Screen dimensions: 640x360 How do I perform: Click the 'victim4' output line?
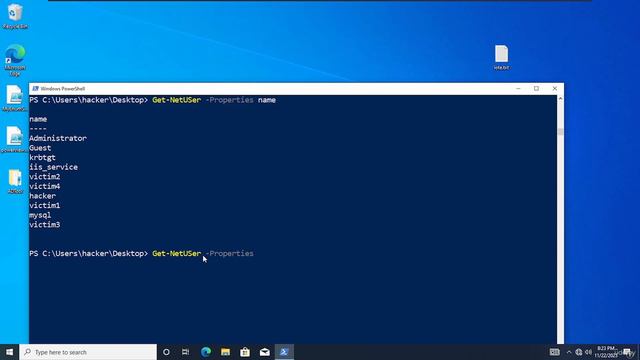pyautogui.click(x=45, y=186)
